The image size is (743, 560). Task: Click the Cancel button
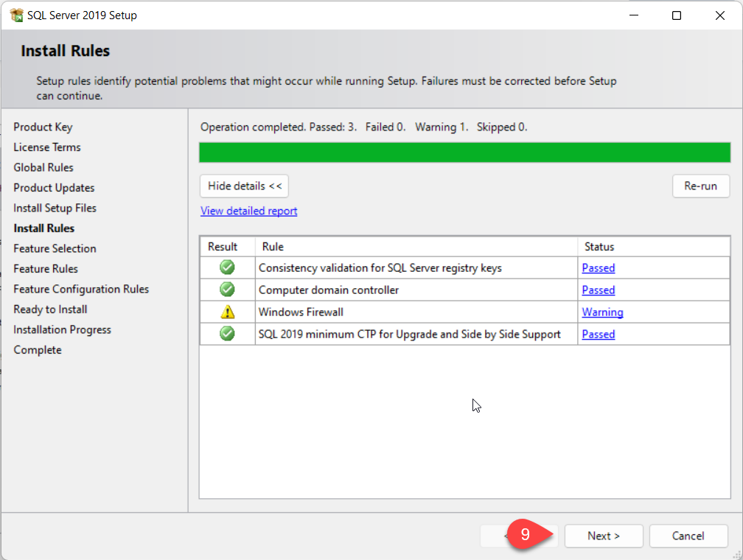688,536
